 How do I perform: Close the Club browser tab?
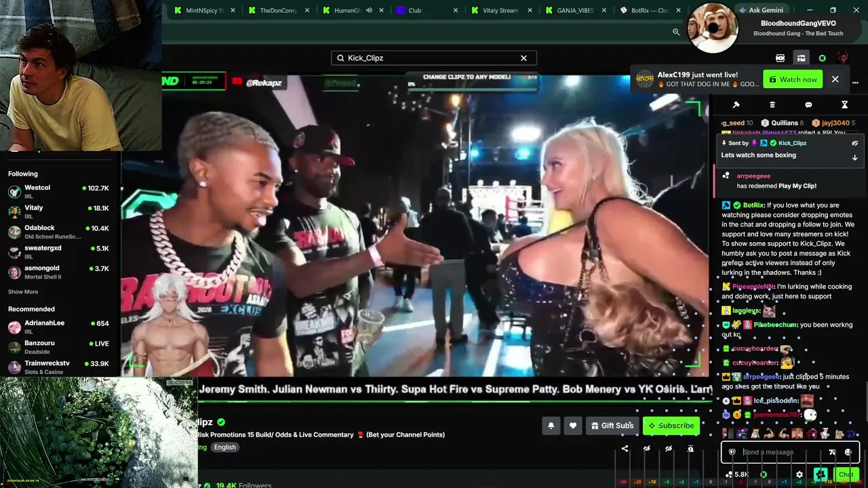(x=456, y=10)
